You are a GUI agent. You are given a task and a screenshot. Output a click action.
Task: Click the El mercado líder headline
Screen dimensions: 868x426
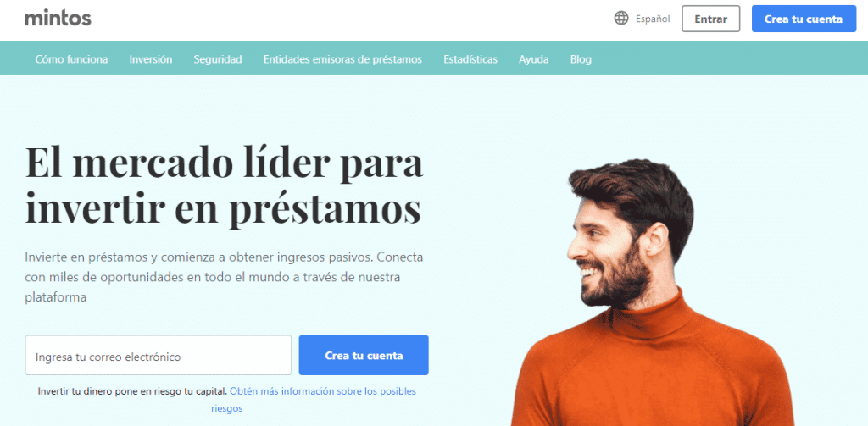tap(224, 185)
